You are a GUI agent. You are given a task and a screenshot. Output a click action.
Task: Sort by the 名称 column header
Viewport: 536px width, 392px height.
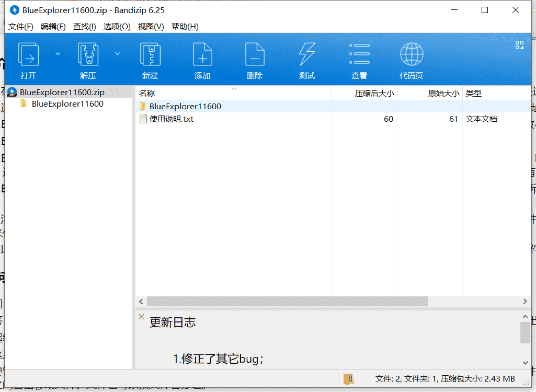[233, 94]
